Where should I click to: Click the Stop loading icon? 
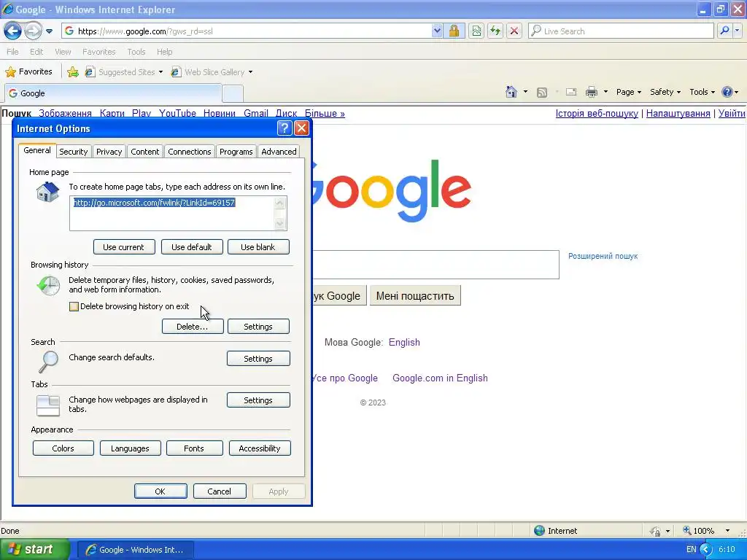click(x=514, y=31)
